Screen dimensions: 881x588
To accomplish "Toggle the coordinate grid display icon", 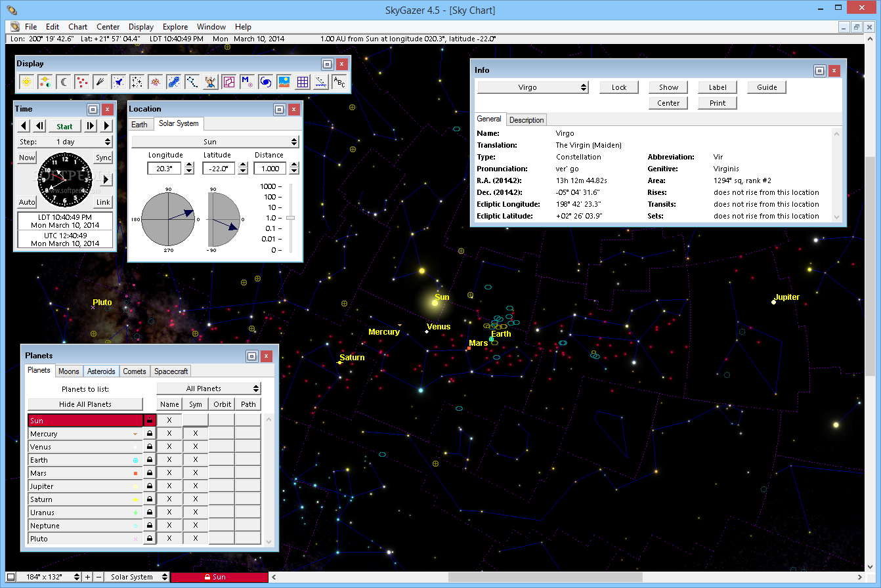I will (x=302, y=82).
